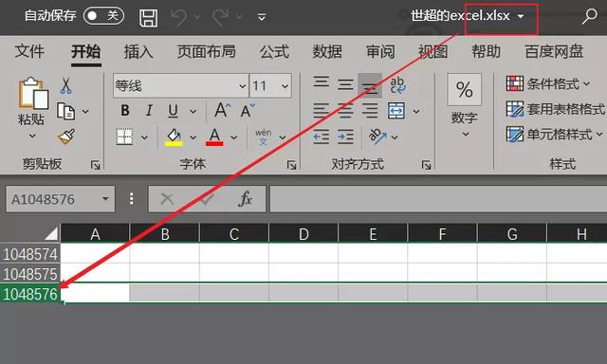Click the Search magnifier icon

[589, 17]
